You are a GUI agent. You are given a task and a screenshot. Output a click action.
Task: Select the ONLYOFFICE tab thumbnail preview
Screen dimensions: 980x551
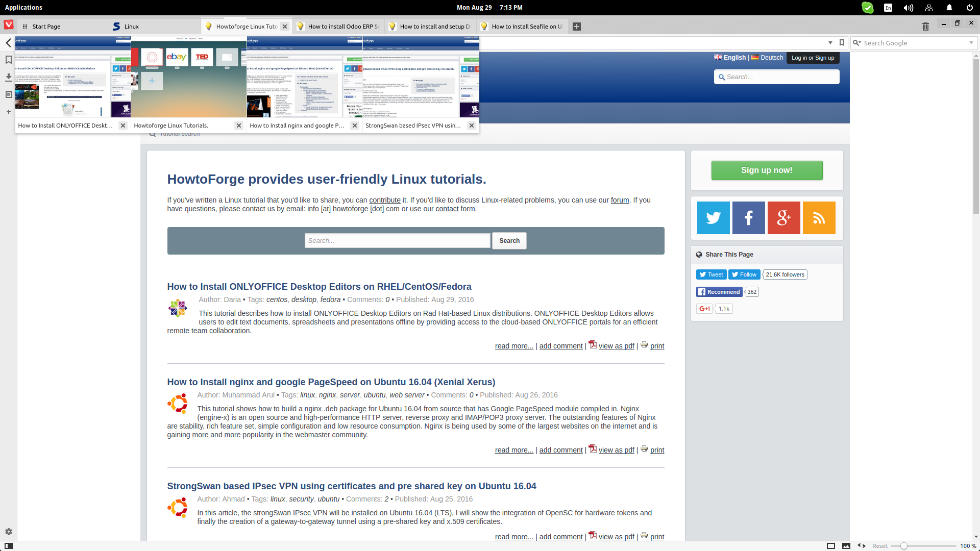(x=73, y=77)
